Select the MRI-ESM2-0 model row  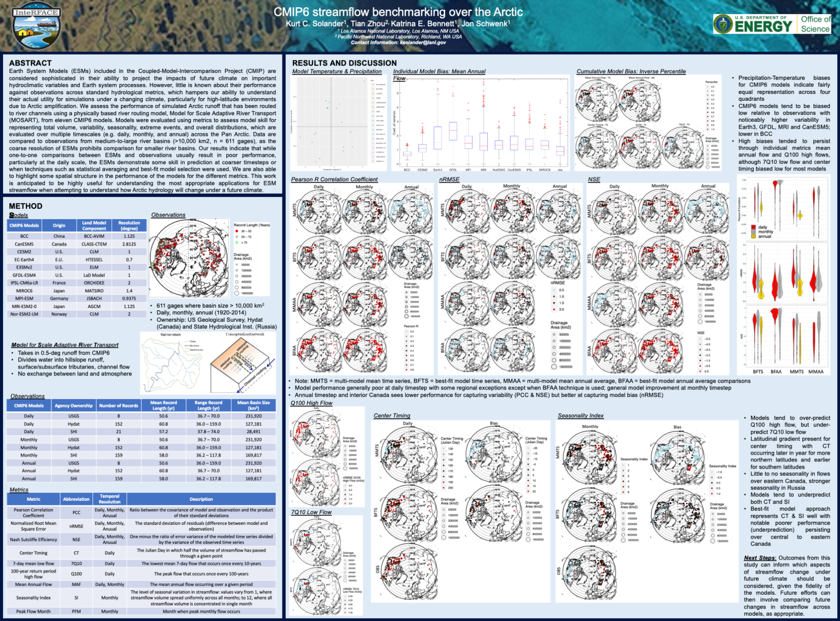click(x=77, y=307)
